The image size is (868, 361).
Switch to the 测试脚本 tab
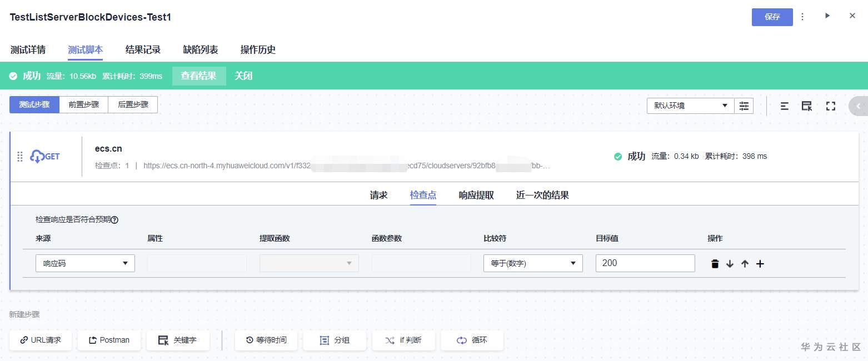[x=85, y=49]
